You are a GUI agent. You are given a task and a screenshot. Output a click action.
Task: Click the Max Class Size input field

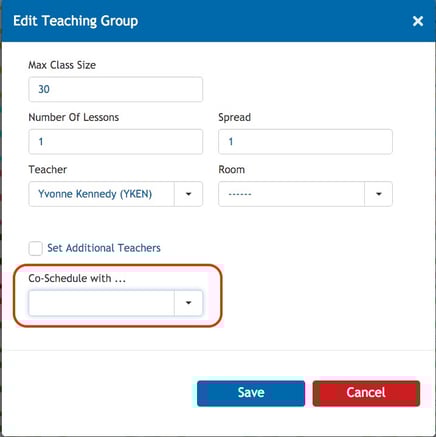116,89
